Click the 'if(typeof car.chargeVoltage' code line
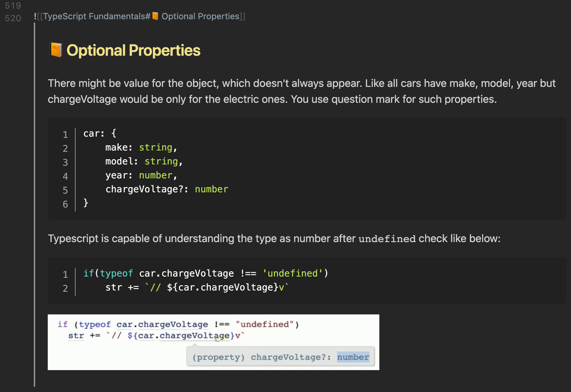Screen dimensions: 571x392 (x=206, y=273)
